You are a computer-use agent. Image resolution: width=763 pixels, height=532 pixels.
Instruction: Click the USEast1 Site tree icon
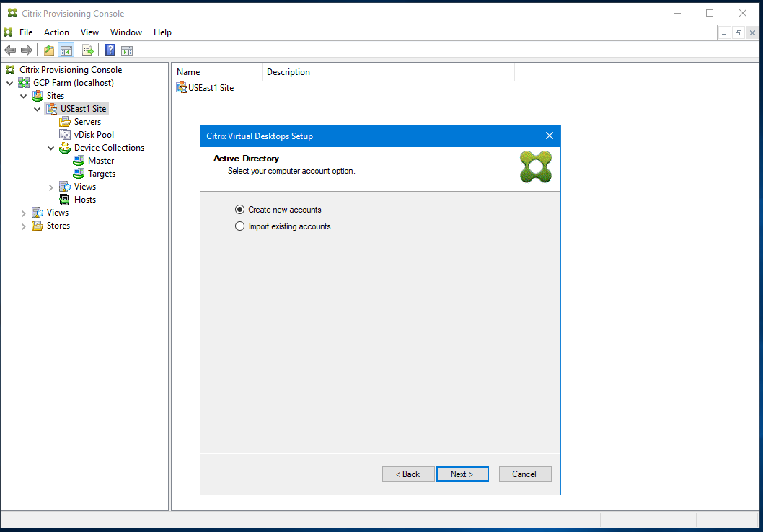pyautogui.click(x=51, y=109)
